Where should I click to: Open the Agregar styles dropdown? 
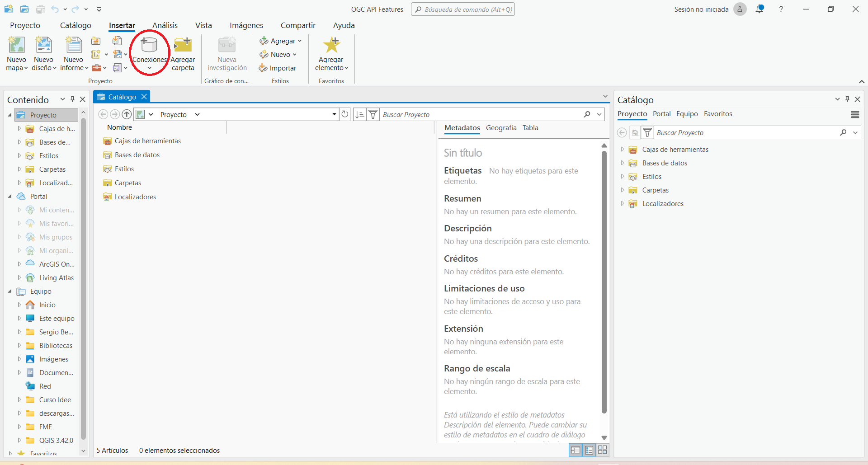(280, 41)
